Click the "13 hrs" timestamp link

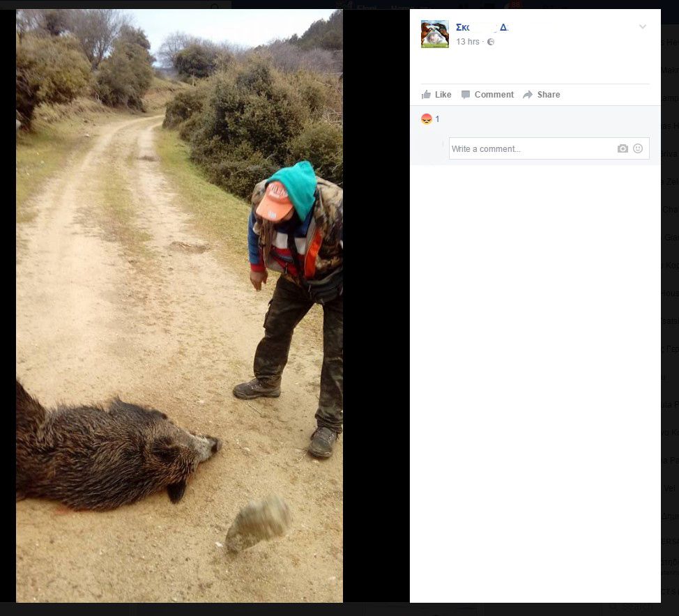467,42
